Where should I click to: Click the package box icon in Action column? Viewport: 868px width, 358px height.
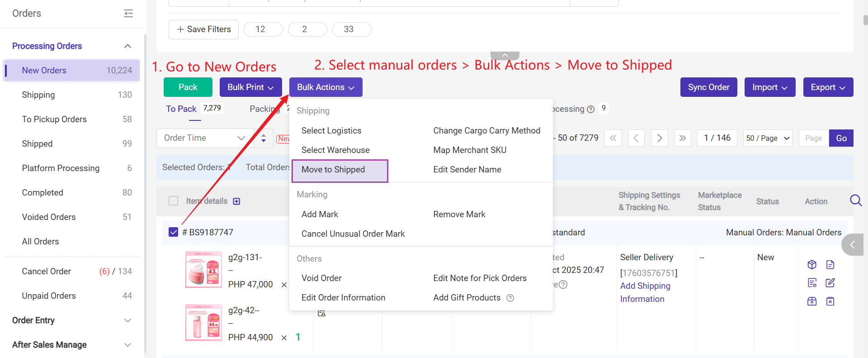pyautogui.click(x=812, y=265)
